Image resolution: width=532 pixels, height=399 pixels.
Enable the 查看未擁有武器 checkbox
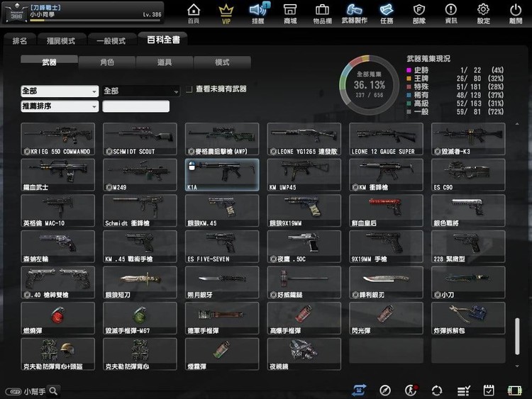pyautogui.click(x=189, y=89)
